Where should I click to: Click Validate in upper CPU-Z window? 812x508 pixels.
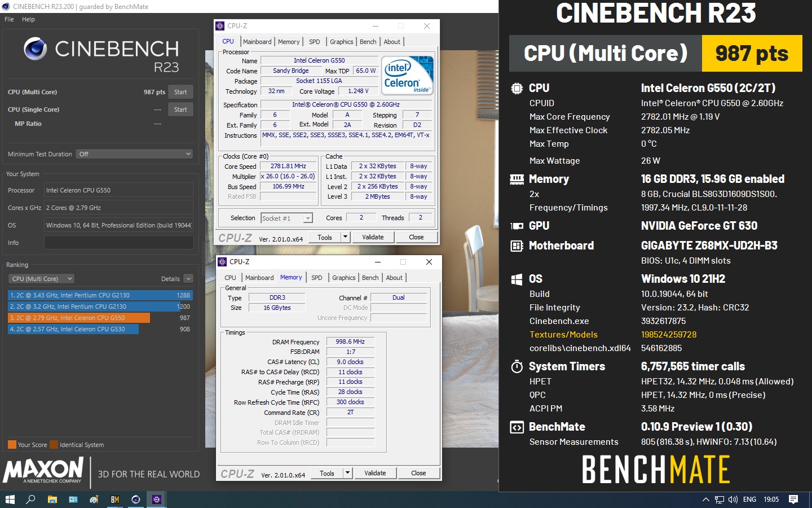point(373,238)
